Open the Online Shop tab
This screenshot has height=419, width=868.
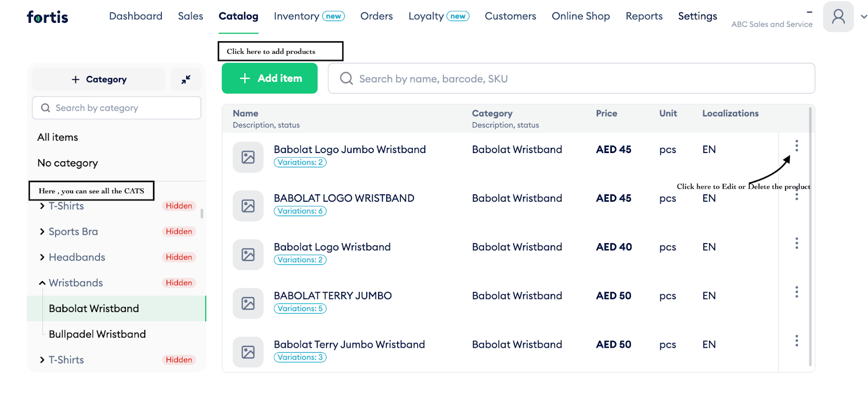pyautogui.click(x=581, y=16)
